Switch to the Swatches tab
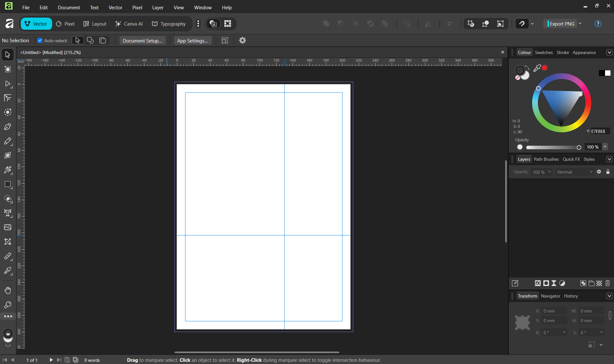Screen dimensions: 614x364 point(544,52)
